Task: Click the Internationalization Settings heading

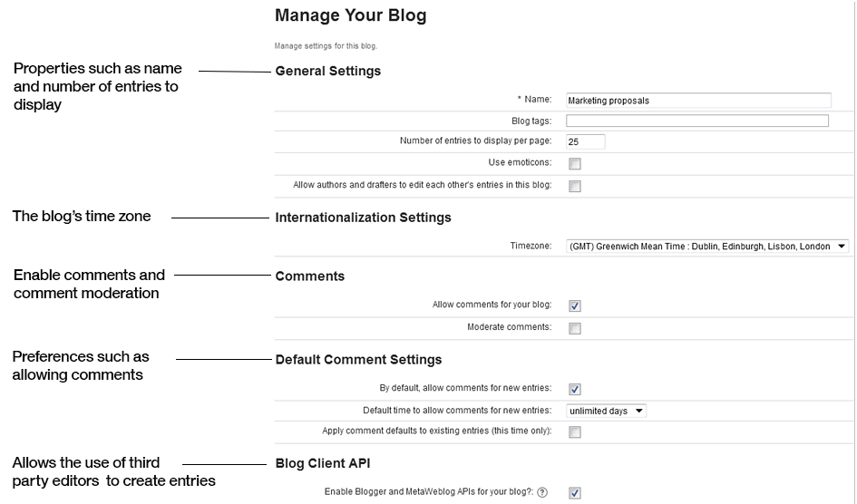Action: (x=363, y=218)
